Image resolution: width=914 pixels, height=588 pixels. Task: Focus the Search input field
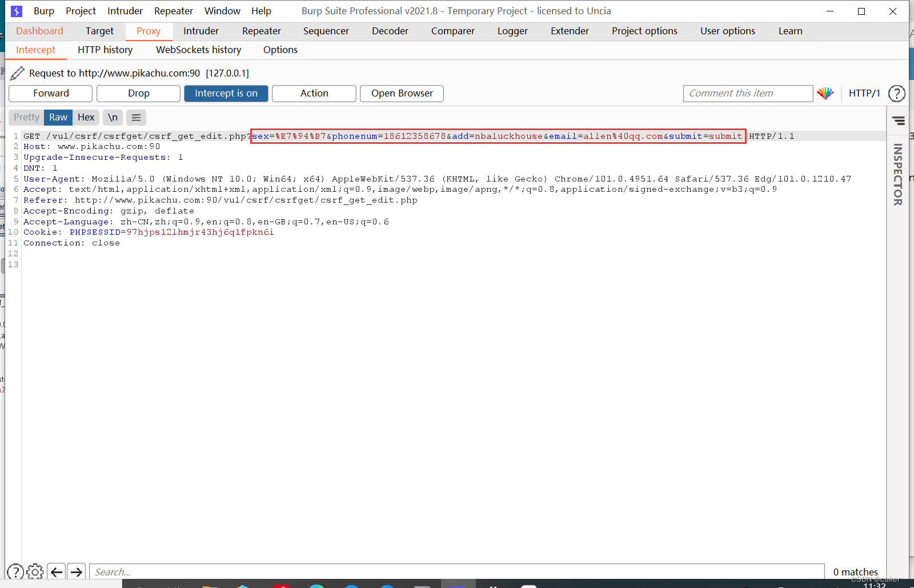coord(457,572)
